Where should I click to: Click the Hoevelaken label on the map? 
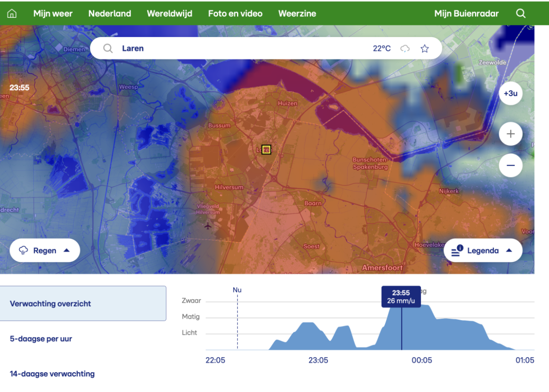(429, 245)
